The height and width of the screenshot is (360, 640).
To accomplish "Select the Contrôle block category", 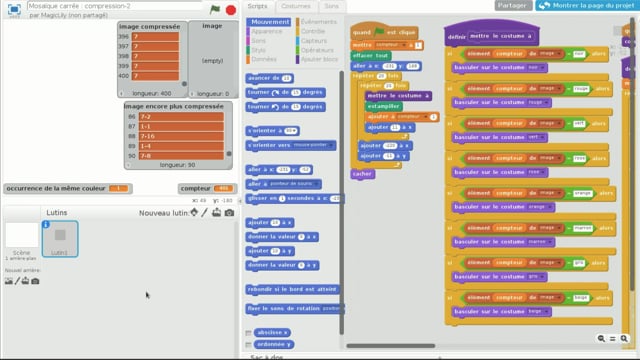I will (313, 31).
